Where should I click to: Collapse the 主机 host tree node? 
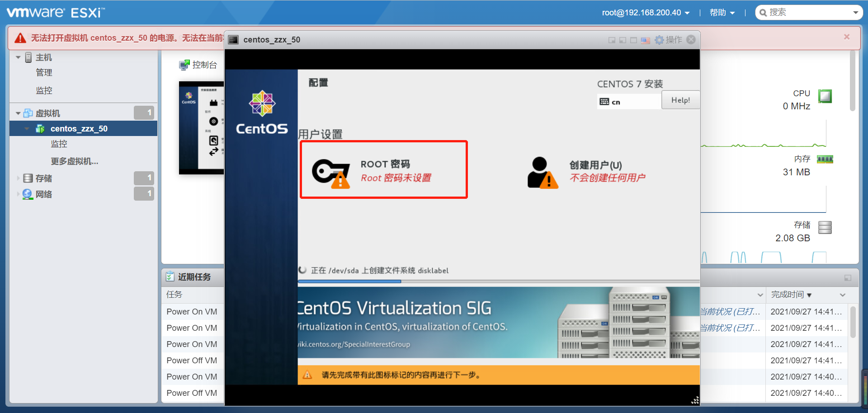point(18,57)
